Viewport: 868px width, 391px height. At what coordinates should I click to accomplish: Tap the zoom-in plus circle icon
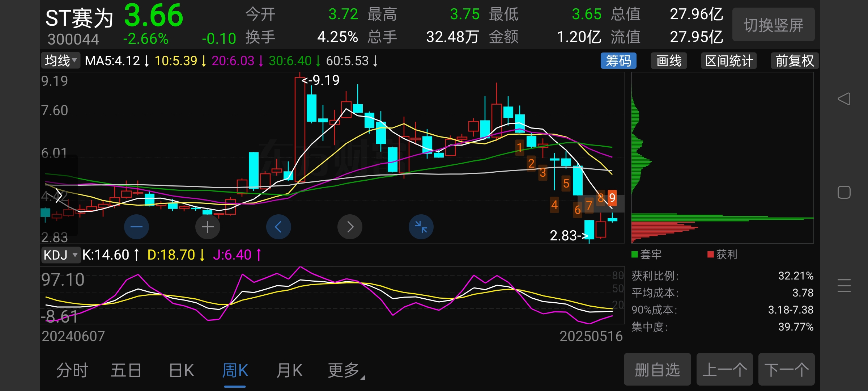point(208,227)
